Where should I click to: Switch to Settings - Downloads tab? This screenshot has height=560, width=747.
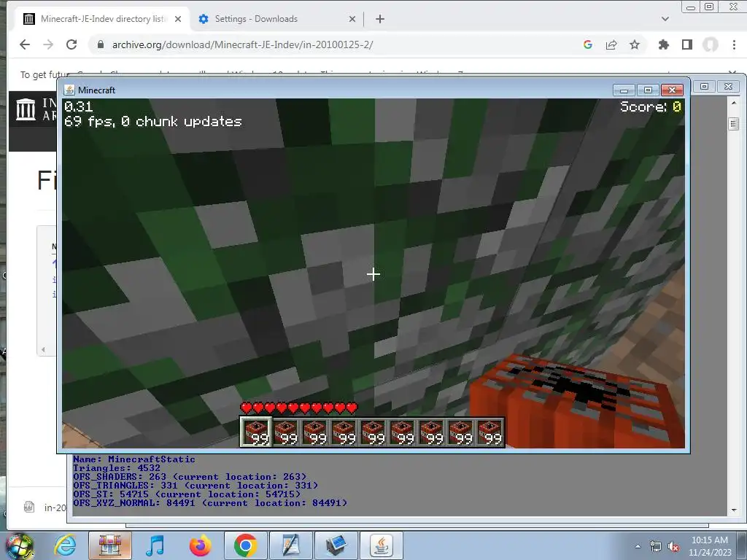276,19
